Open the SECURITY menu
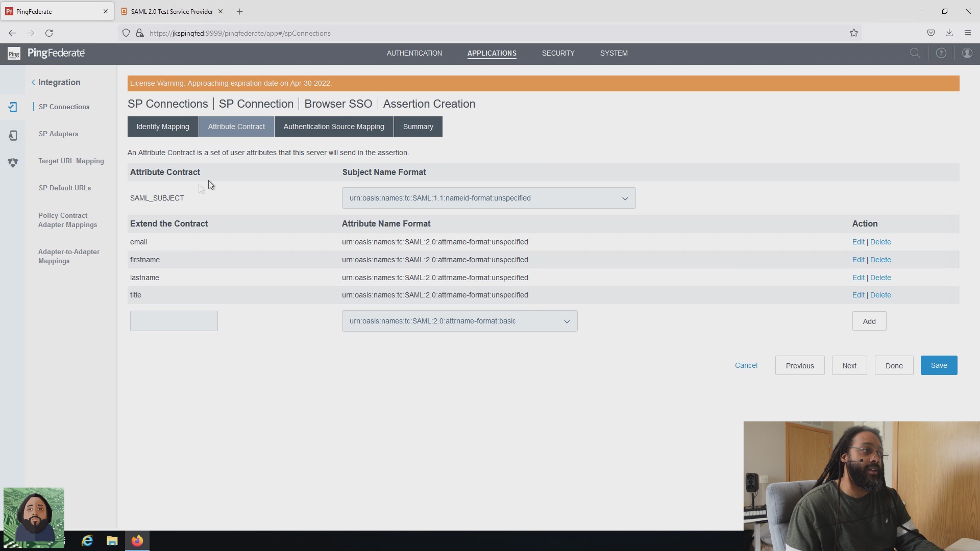The image size is (980, 551). 558,53
